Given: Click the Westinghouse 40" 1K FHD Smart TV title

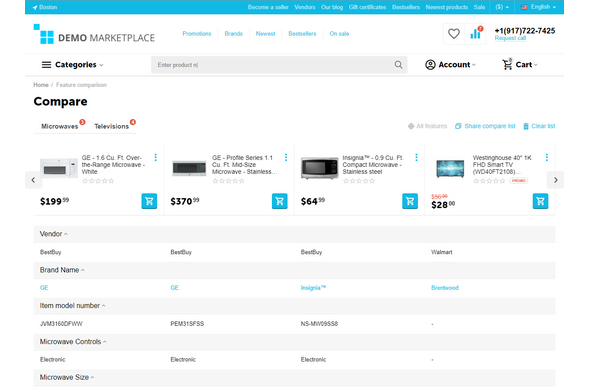Looking at the screenshot, I should 502,165.
